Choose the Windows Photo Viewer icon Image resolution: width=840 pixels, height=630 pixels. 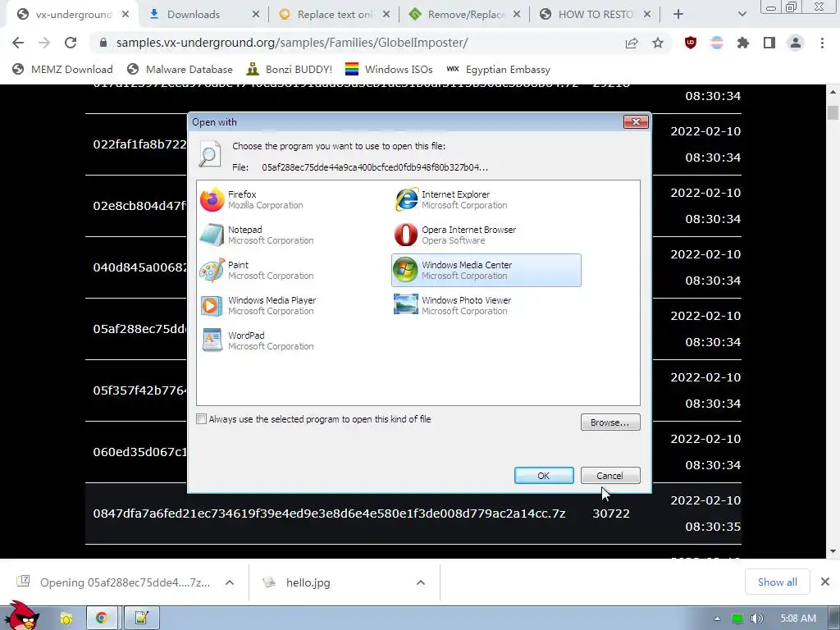click(x=405, y=305)
